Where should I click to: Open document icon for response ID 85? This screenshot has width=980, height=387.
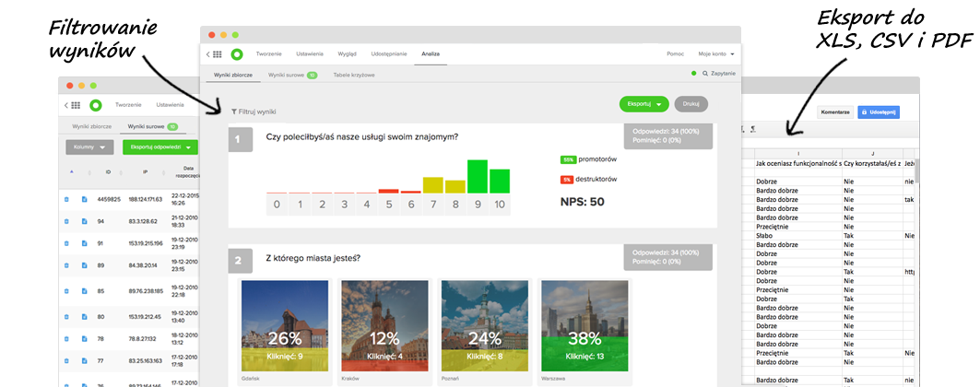pyautogui.click(x=84, y=291)
